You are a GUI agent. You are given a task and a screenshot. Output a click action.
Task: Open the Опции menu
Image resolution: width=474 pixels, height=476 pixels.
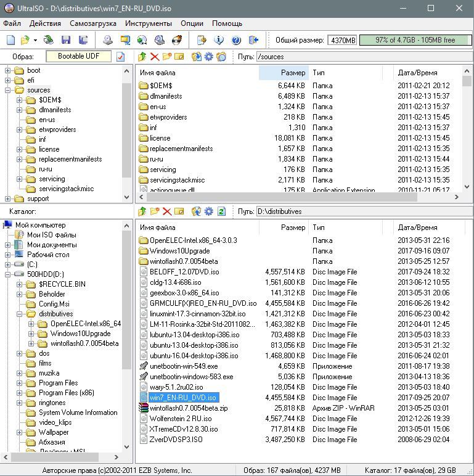[x=192, y=23]
